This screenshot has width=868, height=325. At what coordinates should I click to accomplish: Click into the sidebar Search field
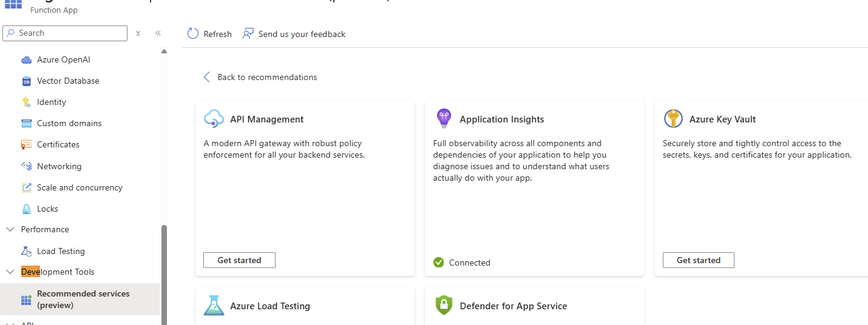pos(65,33)
